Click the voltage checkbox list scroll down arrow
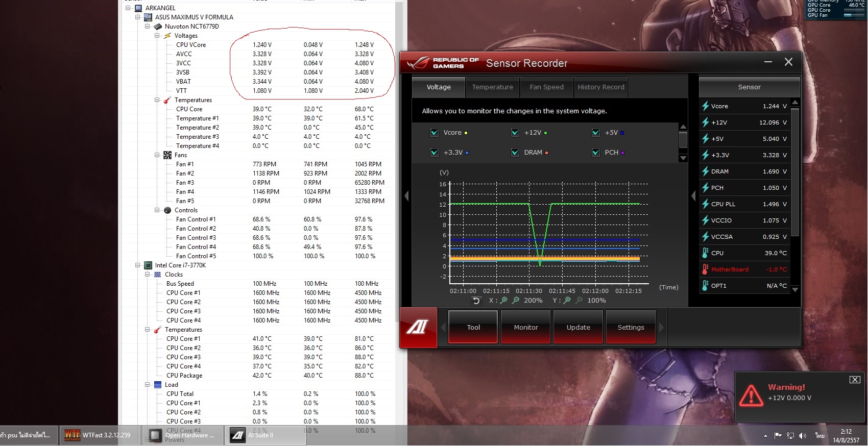 [683, 158]
